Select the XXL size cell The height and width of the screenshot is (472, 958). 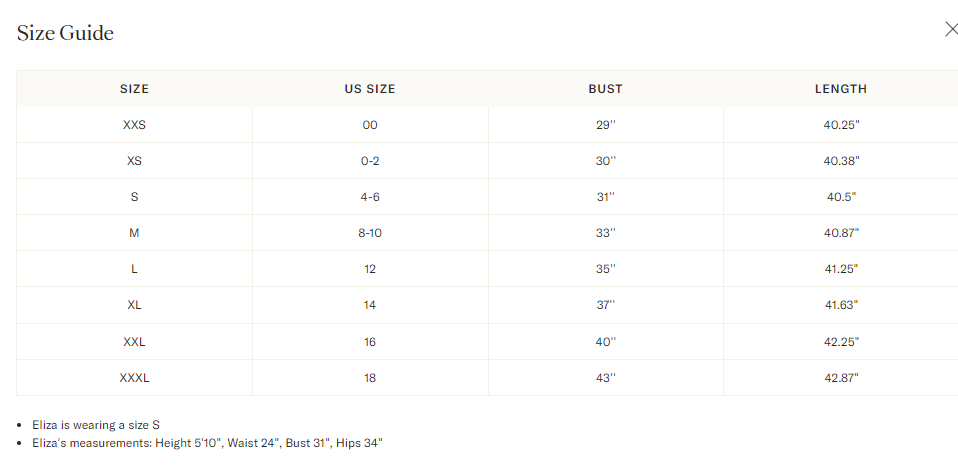pyautogui.click(x=134, y=342)
